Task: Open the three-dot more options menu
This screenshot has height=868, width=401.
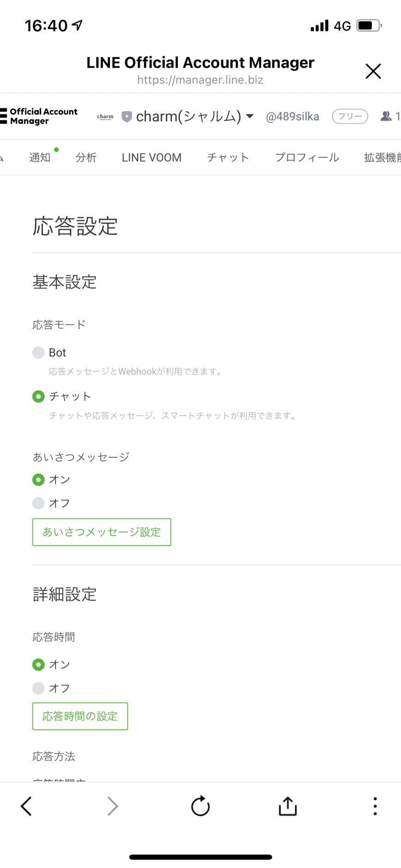Action: [x=375, y=806]
